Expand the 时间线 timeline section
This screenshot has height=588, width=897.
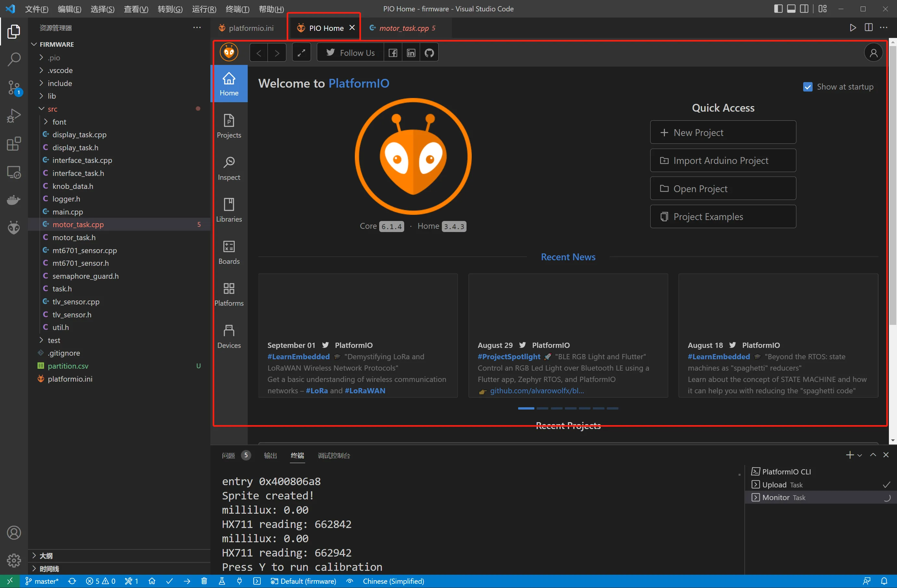pyautogui.click(x=119, y=569)
